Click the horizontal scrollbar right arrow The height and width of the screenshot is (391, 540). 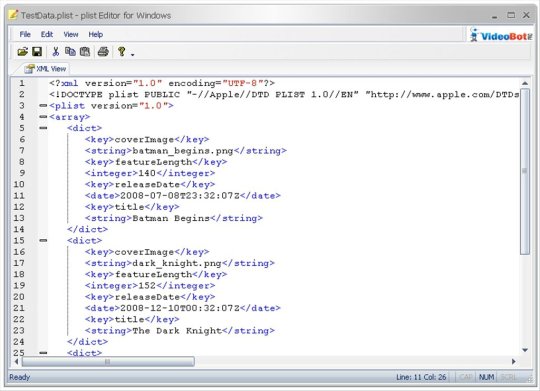coord(514,361)
